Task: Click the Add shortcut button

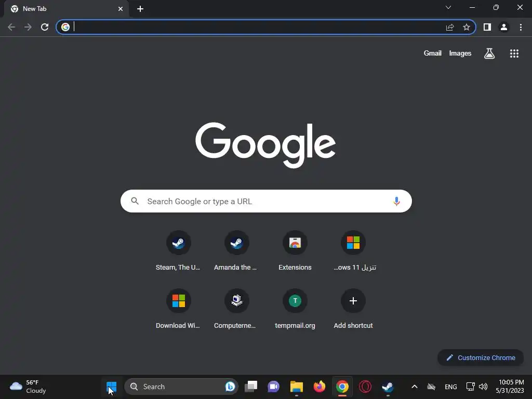Action: coord(353,310)
